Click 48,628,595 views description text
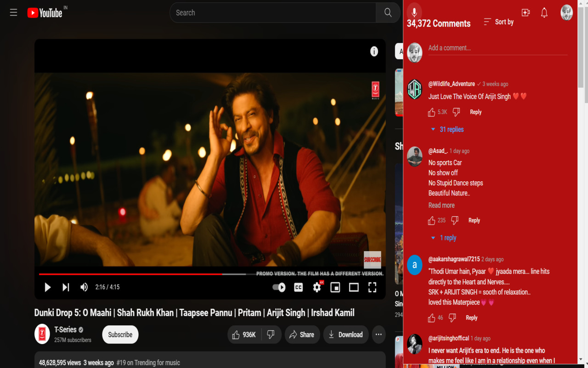 (60, 362)
